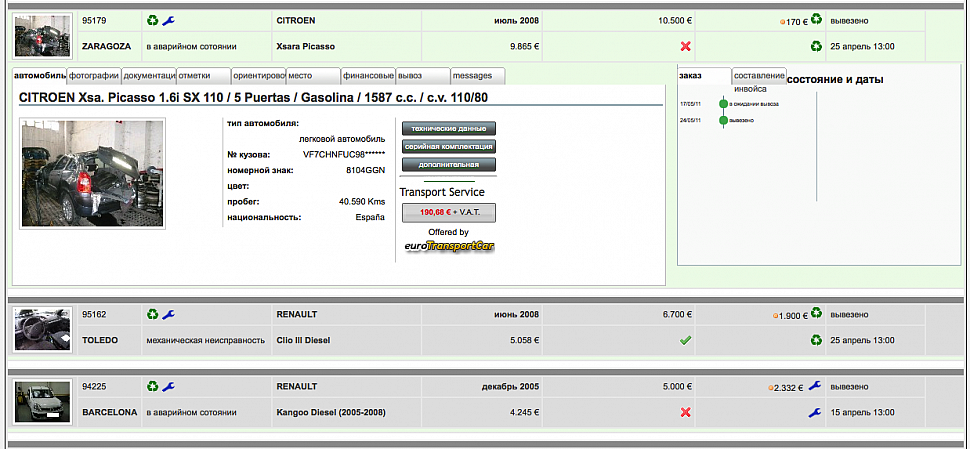Click the CITROEN make cell
This screenshot has height=449, width=970.
(x=346, y=20)
